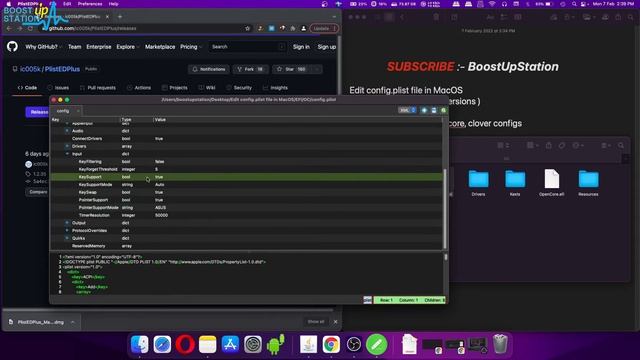This screenshot has height=360, width=640.
Task: Star the PlistEDPlus repository
Action: (x=291, y=69)
